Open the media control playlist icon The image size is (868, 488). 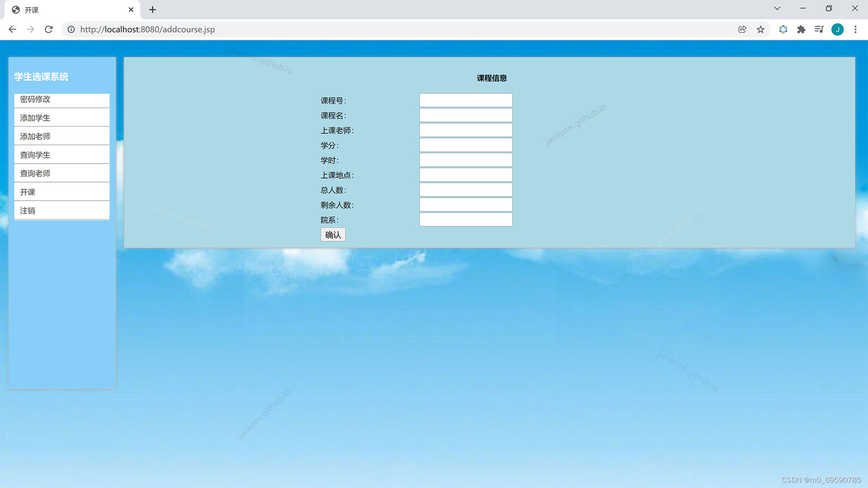click(x=819, y=29)
